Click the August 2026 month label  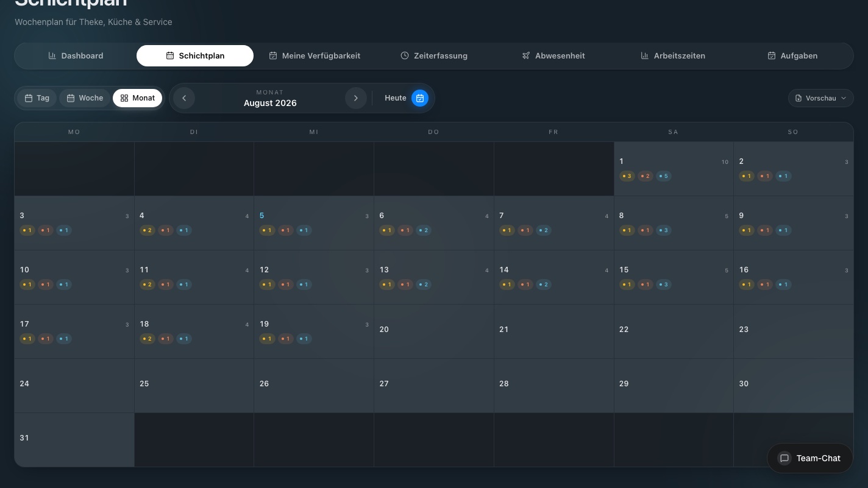pos(270,103)
